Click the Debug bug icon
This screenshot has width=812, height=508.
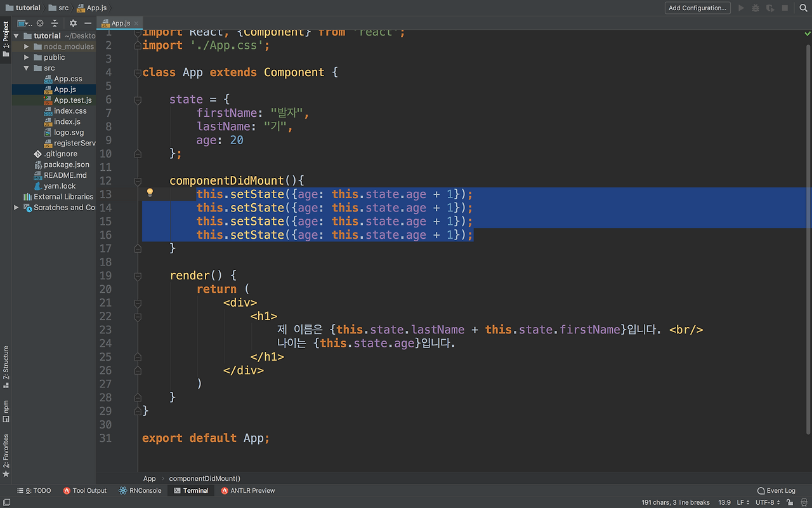pyautogui.click(x=756, y=8)
